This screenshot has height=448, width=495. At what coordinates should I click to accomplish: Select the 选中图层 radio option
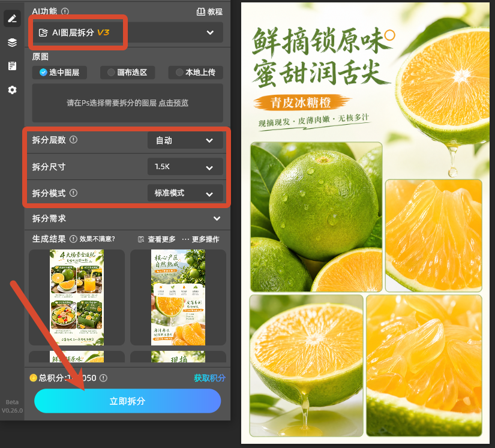[59, 72]
